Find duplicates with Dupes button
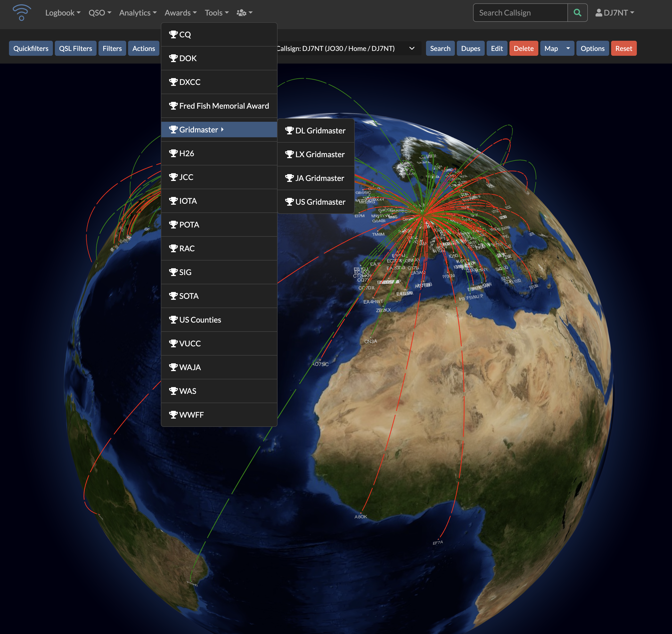 (x=471, y=48)
